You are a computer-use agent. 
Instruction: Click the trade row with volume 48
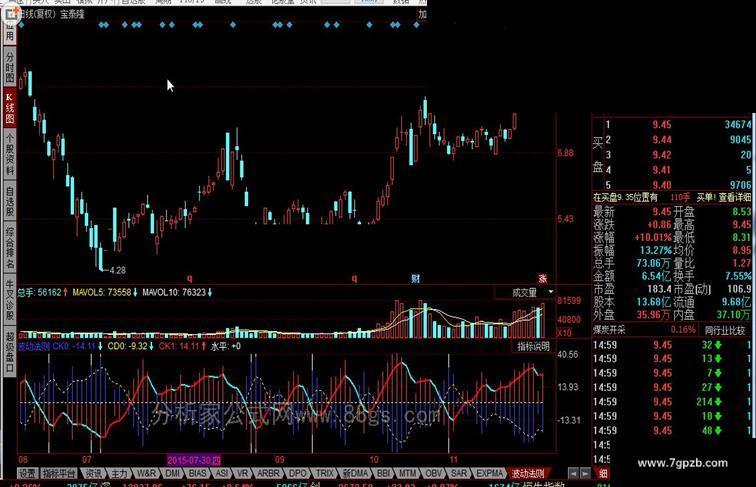pyautogui.click(x=672, y=431)
